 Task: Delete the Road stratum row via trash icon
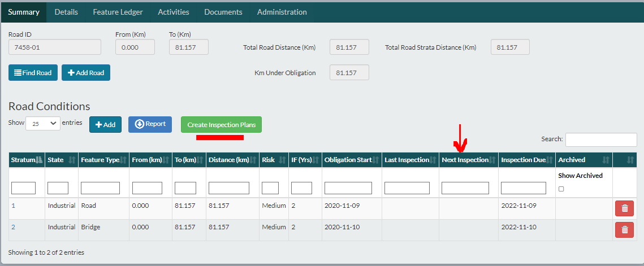click(x=625, y=208)
